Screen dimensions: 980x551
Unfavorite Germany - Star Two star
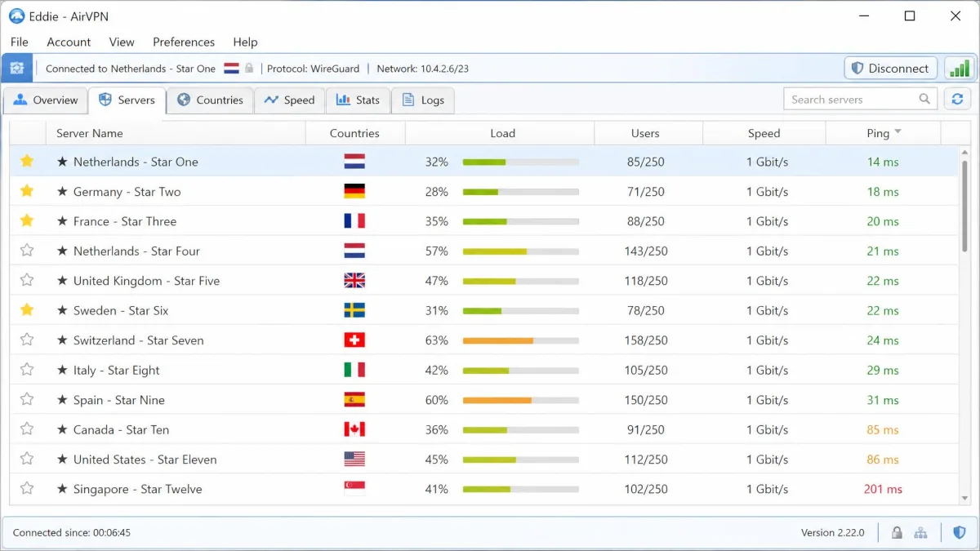tap(27, 191)
